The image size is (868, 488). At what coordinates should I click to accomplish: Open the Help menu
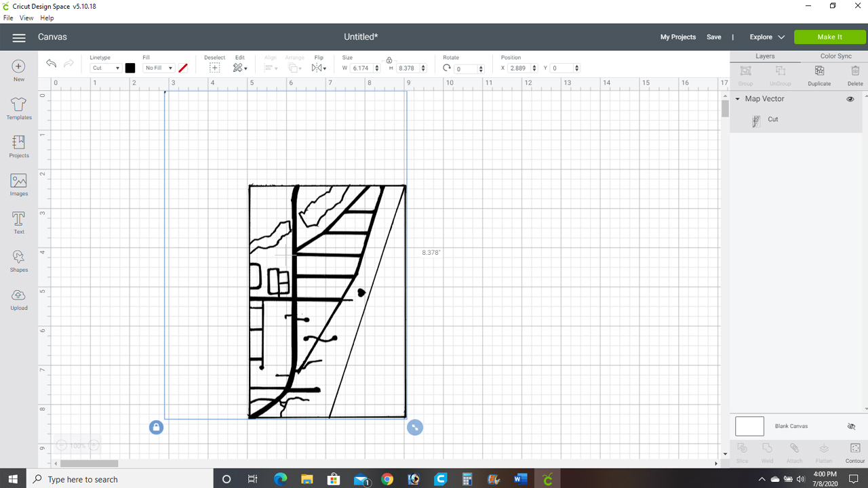[47, 18]
